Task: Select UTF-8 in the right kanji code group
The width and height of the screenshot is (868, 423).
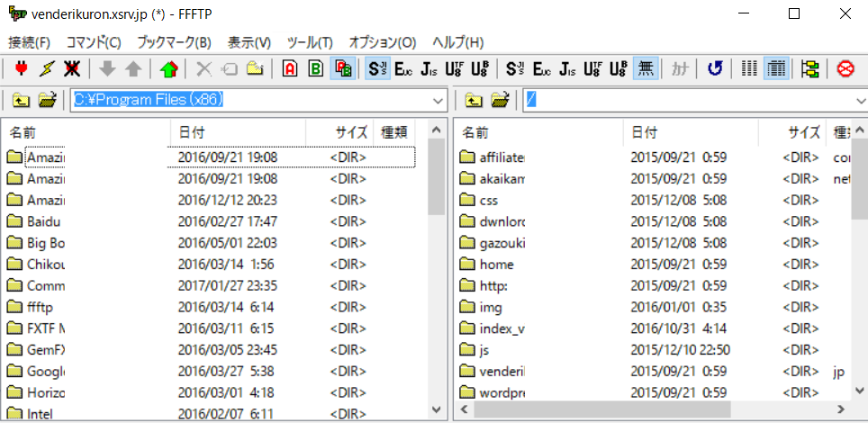Action: click(592, 69)
